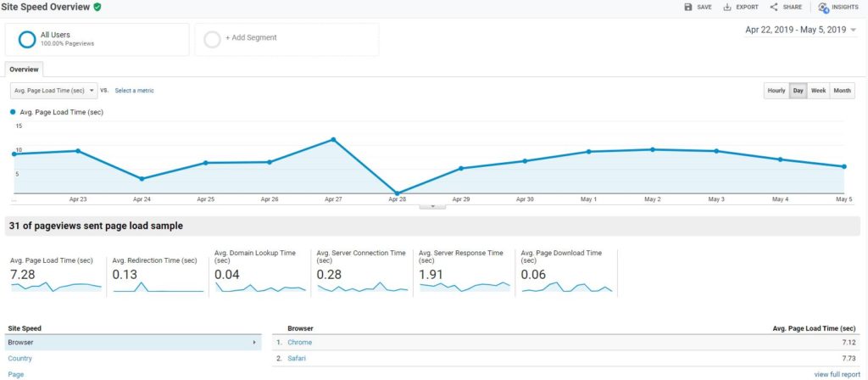Click the May 2 data point
Screen dimensions: 868x380
click(653, 149)
